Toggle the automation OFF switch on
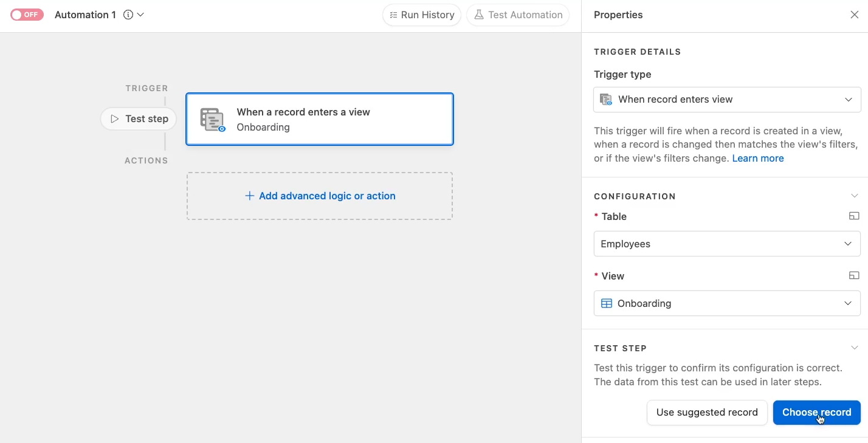 coord(27,15)
